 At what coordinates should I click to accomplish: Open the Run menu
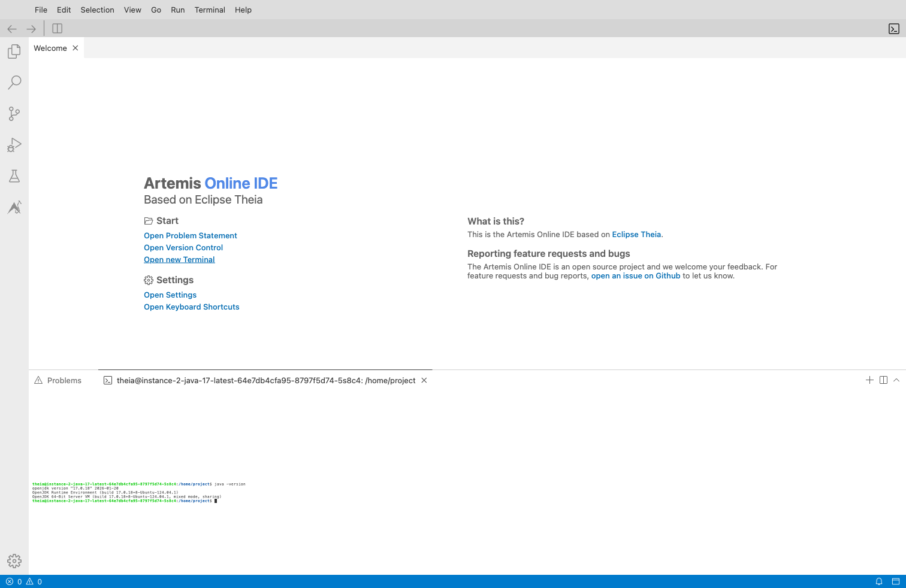tap(178, 10)
